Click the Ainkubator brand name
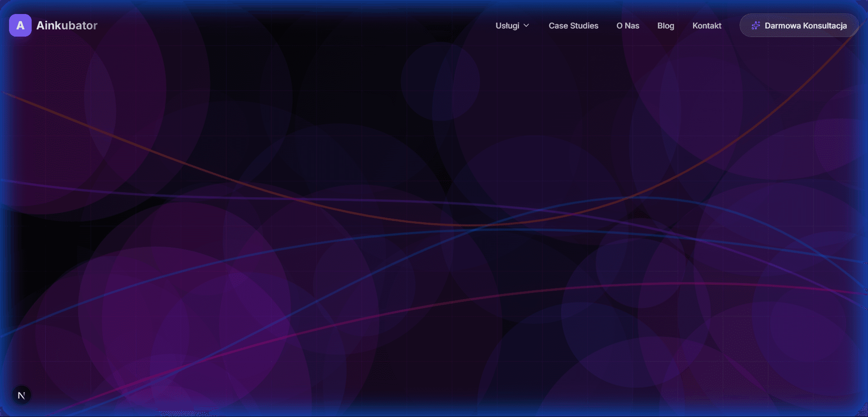This screenshot has width=868, height=417. tap(67, 25)
